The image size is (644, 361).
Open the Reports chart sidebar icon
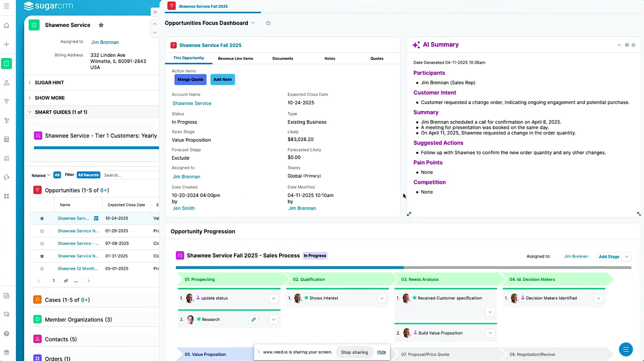[6, 158]
